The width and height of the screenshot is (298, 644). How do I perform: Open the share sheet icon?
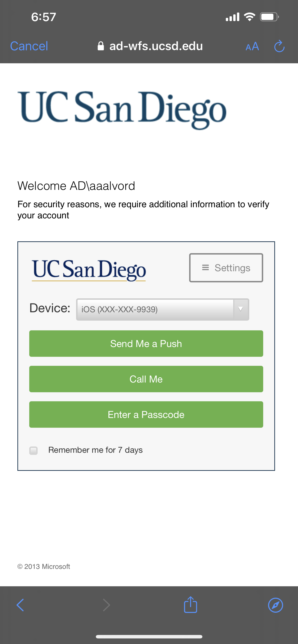click(190, 605)
